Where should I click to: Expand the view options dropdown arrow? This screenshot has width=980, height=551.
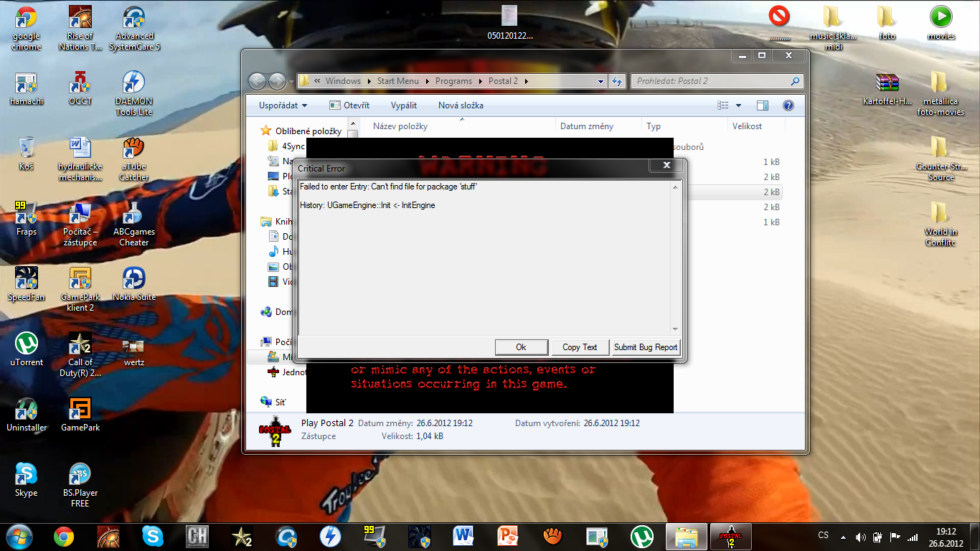tap(738, 105)
